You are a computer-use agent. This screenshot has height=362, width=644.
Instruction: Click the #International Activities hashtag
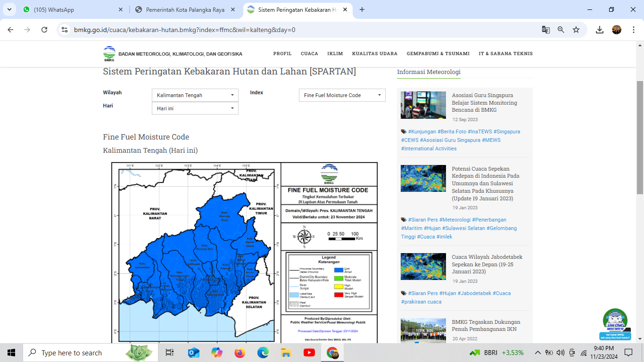pyautogui.click(x=429, y=149)
